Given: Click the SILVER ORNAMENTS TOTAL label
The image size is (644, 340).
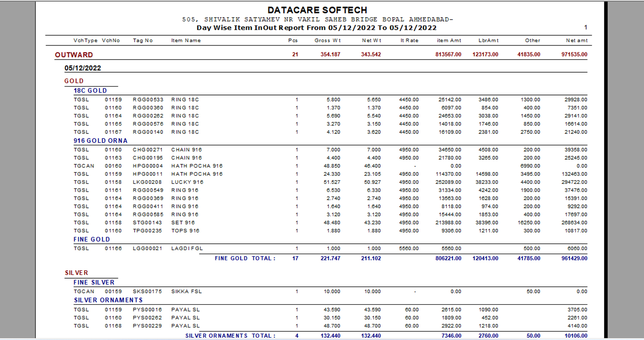Looking at the screenshot, I should click(x=231, y=336).
